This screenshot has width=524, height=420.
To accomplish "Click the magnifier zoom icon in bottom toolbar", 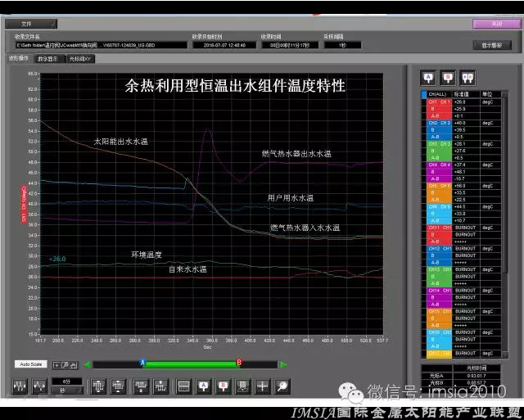I will point(282,386).
